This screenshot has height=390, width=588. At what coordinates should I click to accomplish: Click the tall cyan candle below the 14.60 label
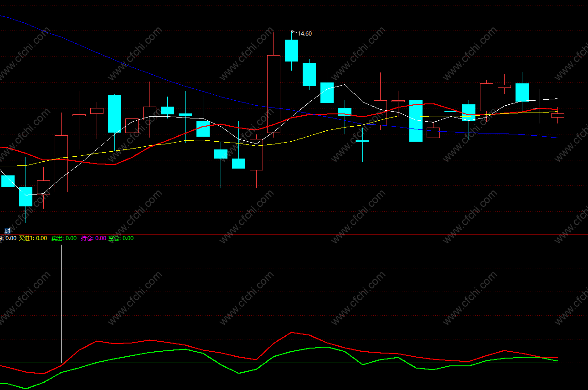tap(291, 51)
